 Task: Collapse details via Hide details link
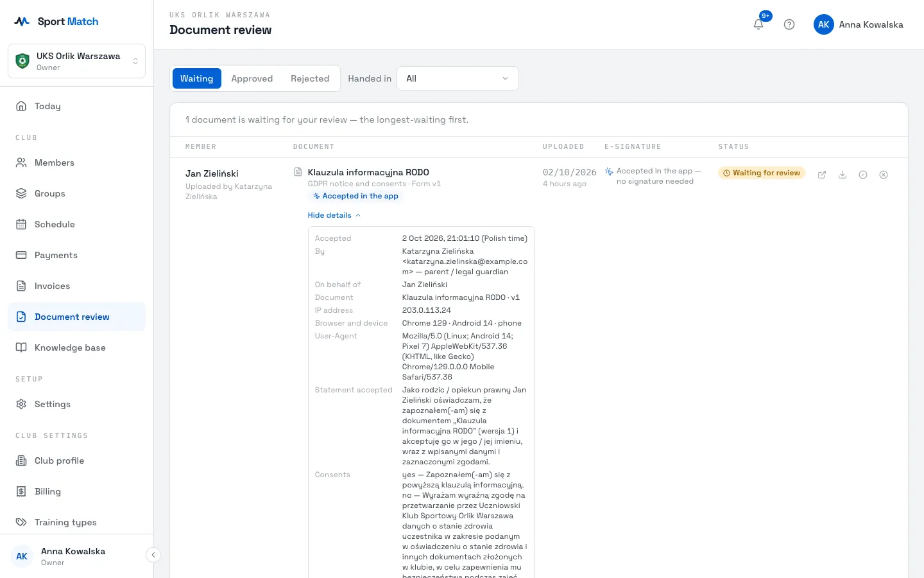point(334,215)
